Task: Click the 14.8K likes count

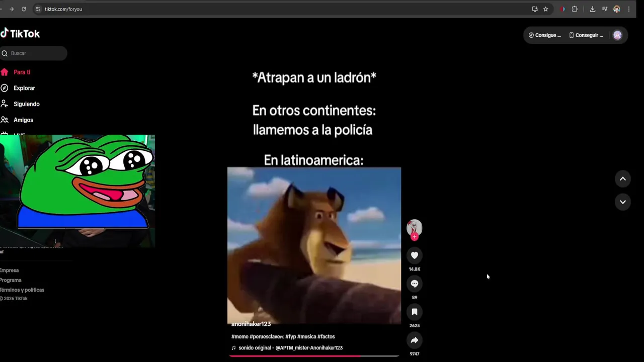Action: 415,269
